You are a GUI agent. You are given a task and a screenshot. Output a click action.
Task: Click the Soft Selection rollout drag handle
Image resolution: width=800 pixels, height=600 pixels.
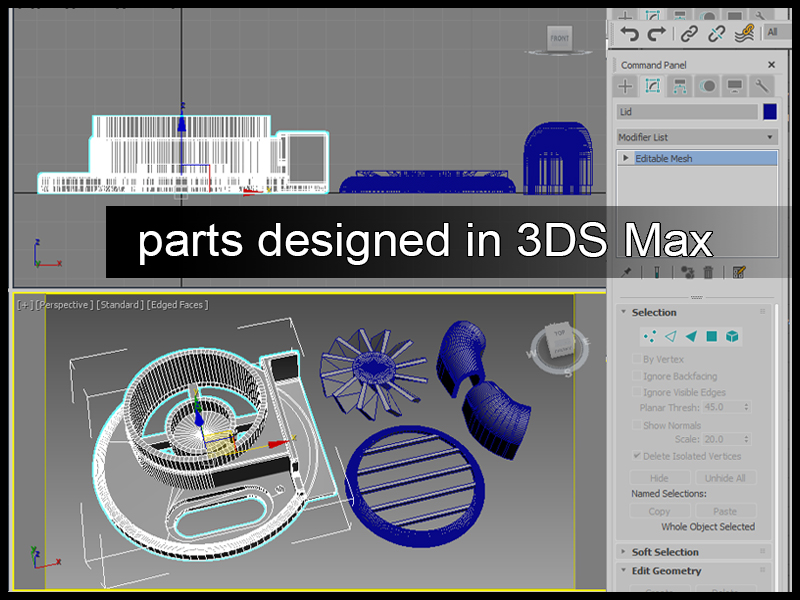click(x=763, y=551)
